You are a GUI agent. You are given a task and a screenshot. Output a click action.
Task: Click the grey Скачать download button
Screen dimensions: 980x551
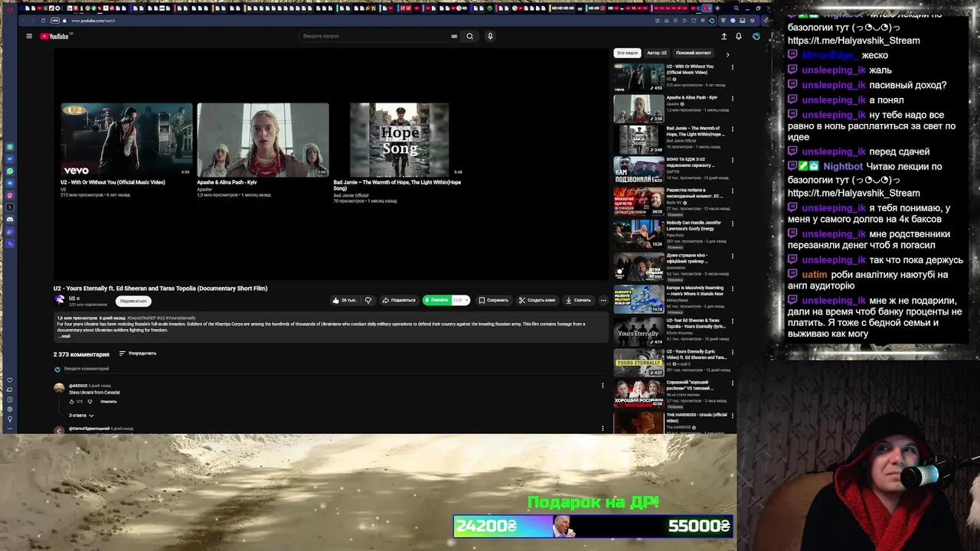578,300
